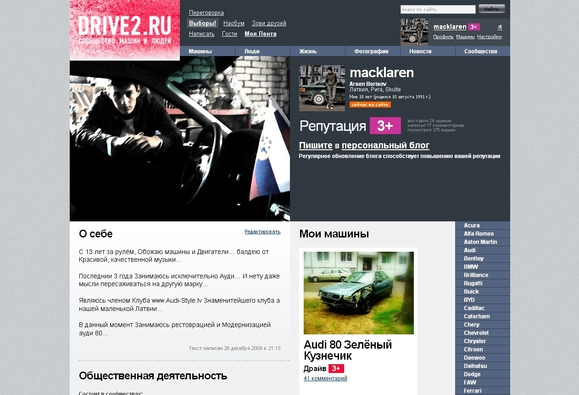The image size is (579, 395).
Task: Select Chevrolet in the brands sidebar
Action: (476, 333)
